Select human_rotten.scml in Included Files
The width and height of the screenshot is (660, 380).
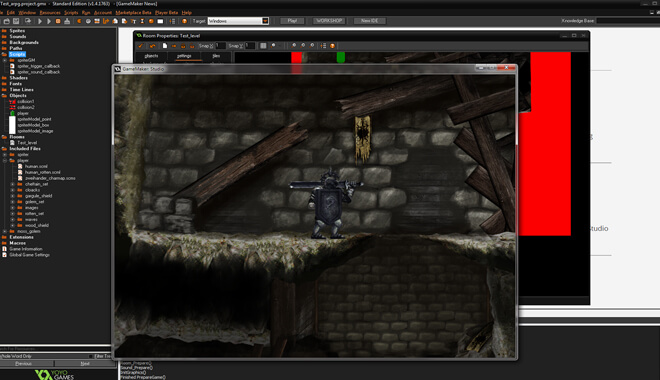point(43,172)
